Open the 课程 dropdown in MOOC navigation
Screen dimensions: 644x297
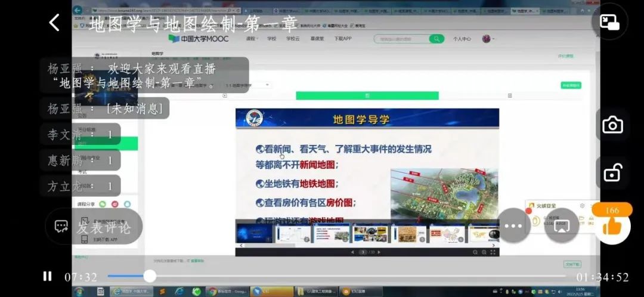click(x=252, y=39)
